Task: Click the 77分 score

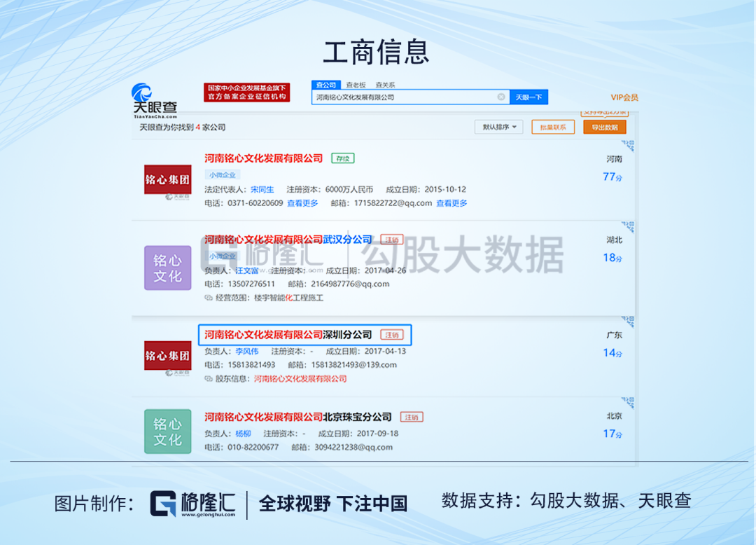Action: (612, 177)
